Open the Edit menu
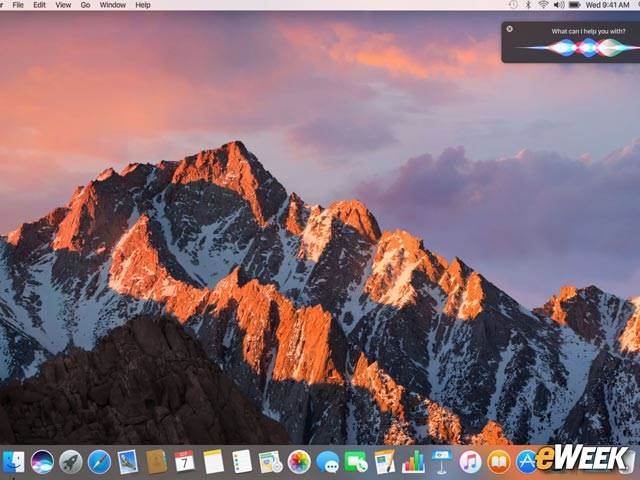 (39, 5)
